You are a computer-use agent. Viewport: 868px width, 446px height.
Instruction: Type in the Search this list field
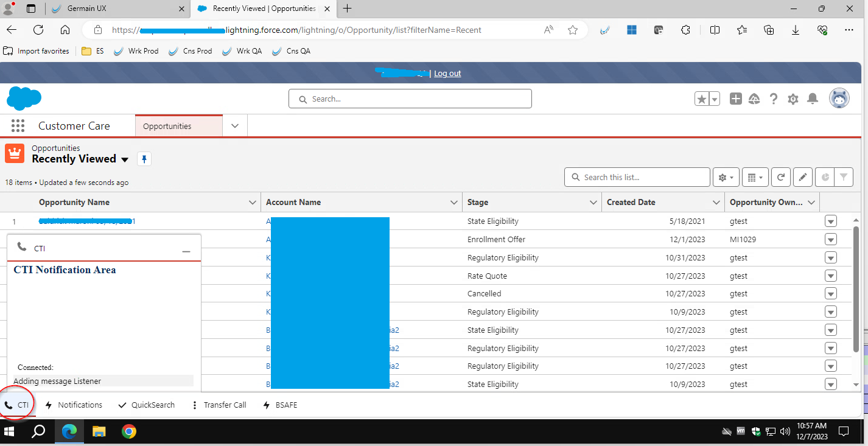[637, 177]
